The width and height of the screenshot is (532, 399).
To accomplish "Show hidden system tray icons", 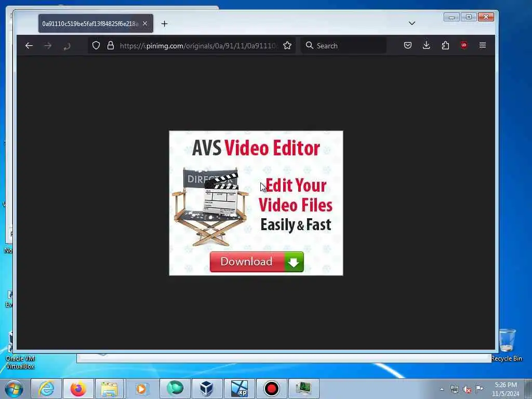I will [442, 389].
